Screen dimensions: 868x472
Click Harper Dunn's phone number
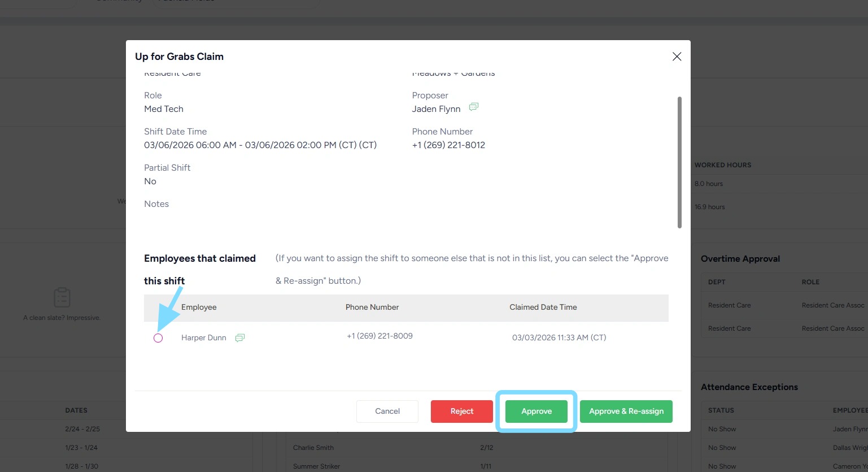(380, 336)
